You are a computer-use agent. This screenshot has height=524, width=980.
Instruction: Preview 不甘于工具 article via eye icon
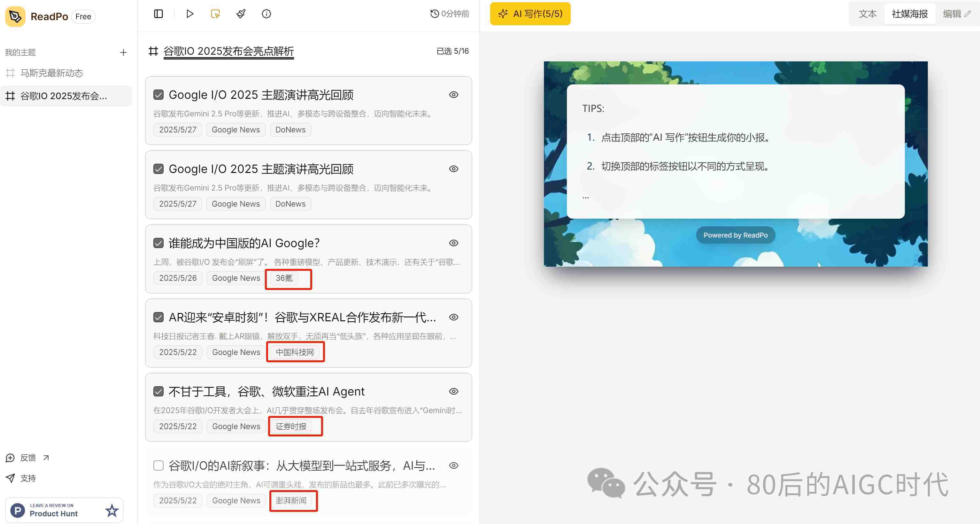coord(453,392)
